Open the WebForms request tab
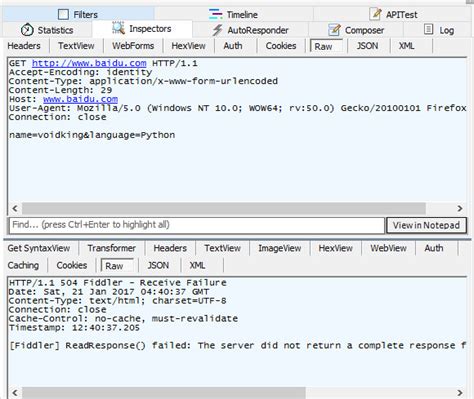This screenshot has width=474, height=399. point(133,46)
